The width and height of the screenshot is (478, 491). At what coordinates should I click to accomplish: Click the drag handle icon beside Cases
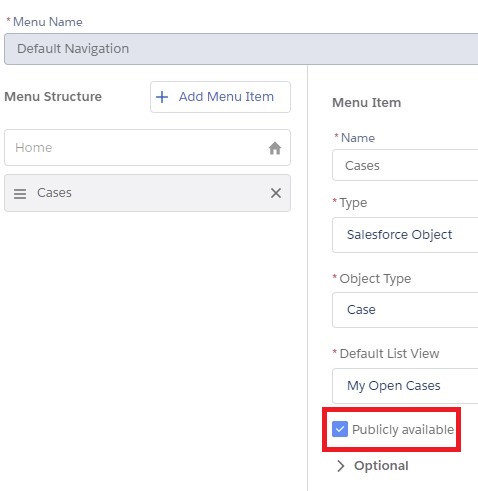tap(20, 194)
